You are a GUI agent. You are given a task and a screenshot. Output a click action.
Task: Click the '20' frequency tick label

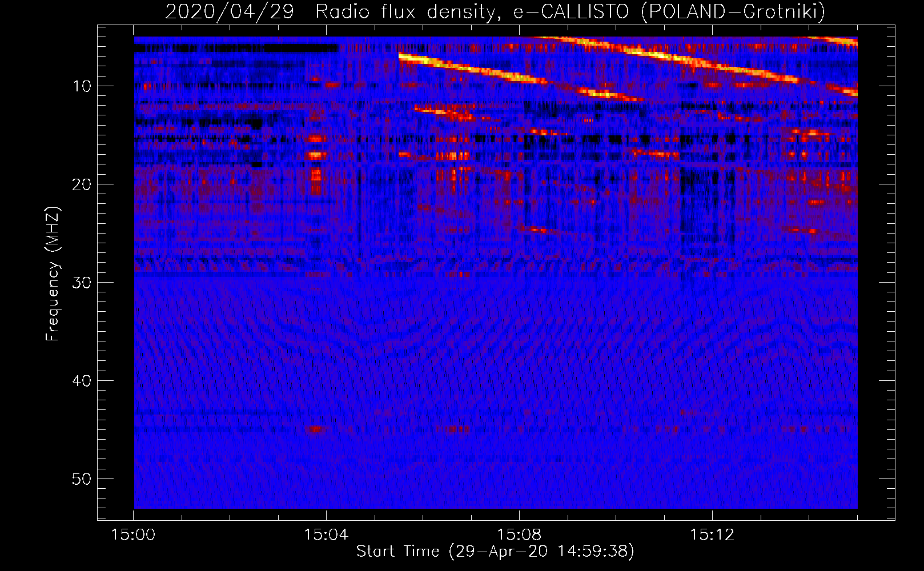82,184
